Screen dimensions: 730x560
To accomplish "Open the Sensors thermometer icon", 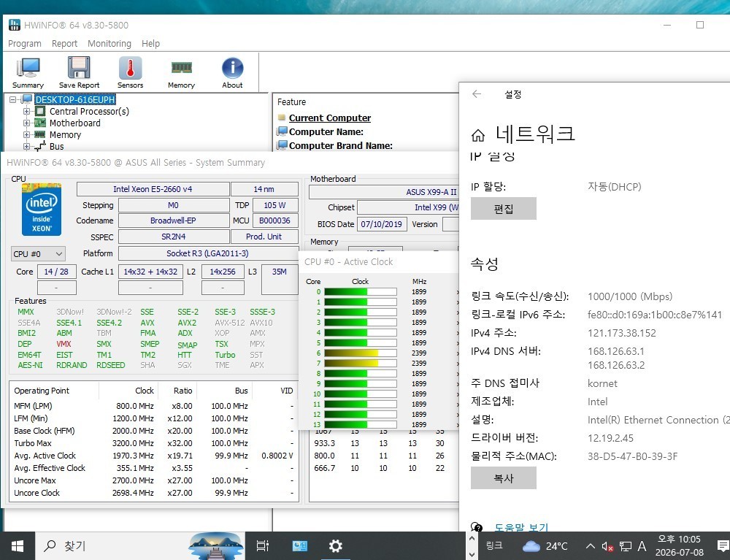I will pos(130,68).
